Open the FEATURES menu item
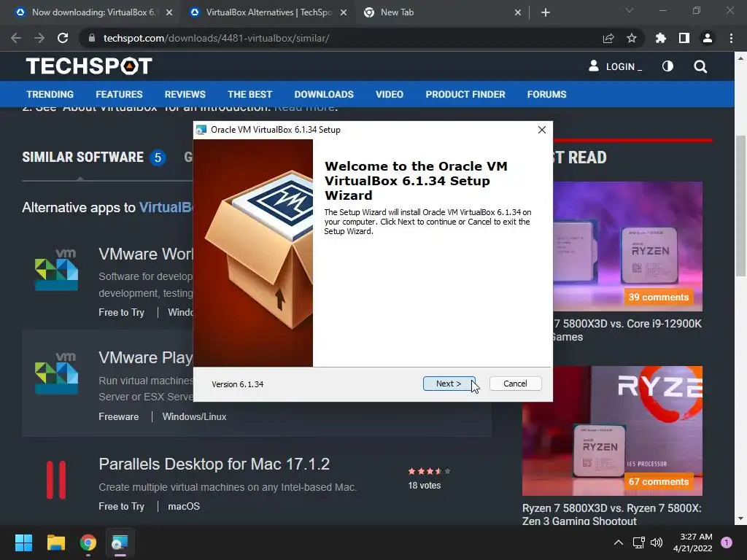747x560 pixels. click(x=119, y=94)
